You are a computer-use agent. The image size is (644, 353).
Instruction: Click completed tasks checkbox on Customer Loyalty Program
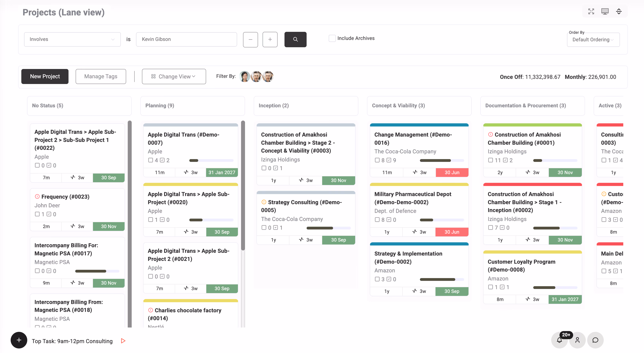pos(502,287)
